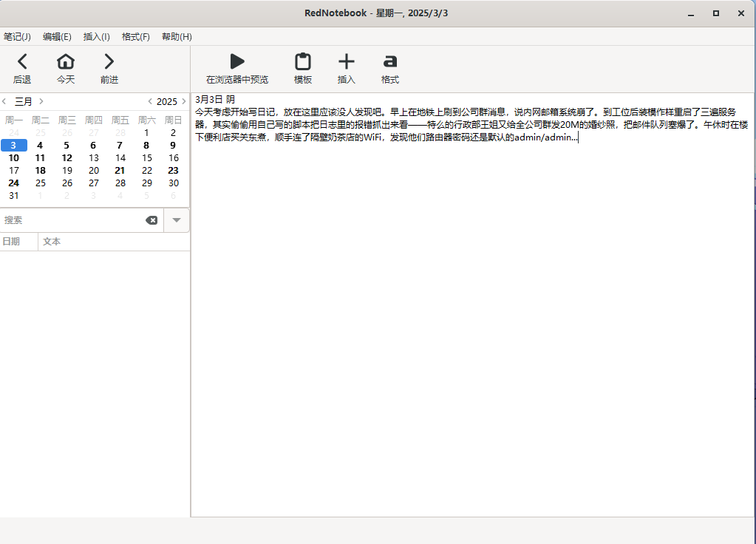Expand the search box dropdown arrow
Screen dimensions: 756x544
[176, 220]
